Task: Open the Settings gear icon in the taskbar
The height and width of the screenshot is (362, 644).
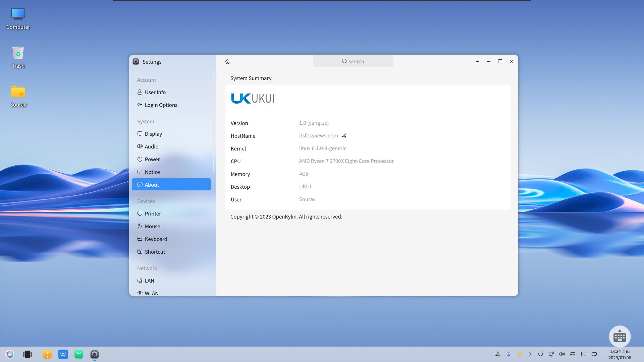Action: [x=94, y=354]
